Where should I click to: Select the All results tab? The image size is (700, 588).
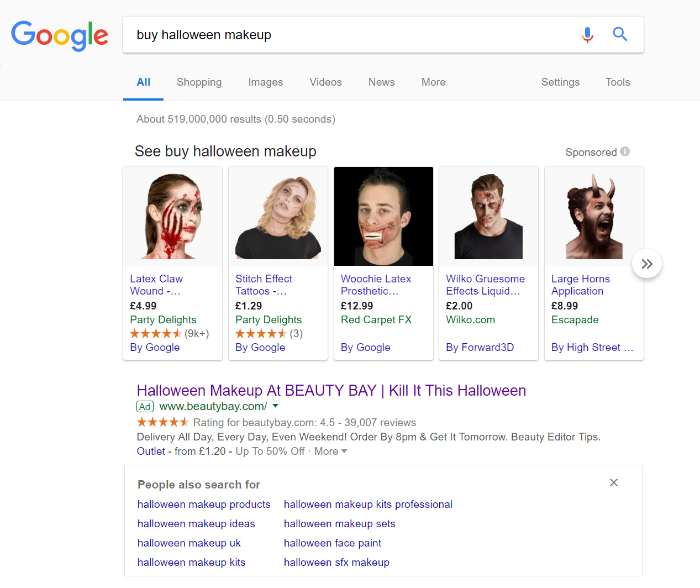tap(144, 82)
